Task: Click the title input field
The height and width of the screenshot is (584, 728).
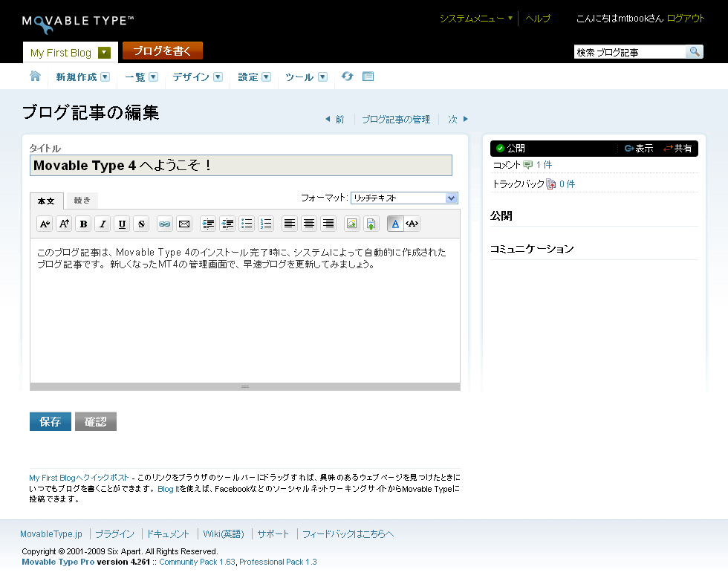Action: (241, 165)
